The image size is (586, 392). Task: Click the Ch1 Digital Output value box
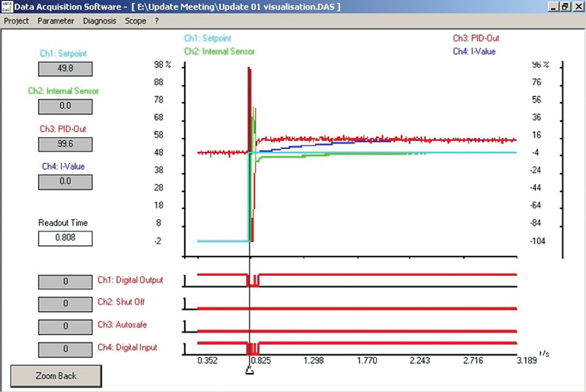[65, 281]
